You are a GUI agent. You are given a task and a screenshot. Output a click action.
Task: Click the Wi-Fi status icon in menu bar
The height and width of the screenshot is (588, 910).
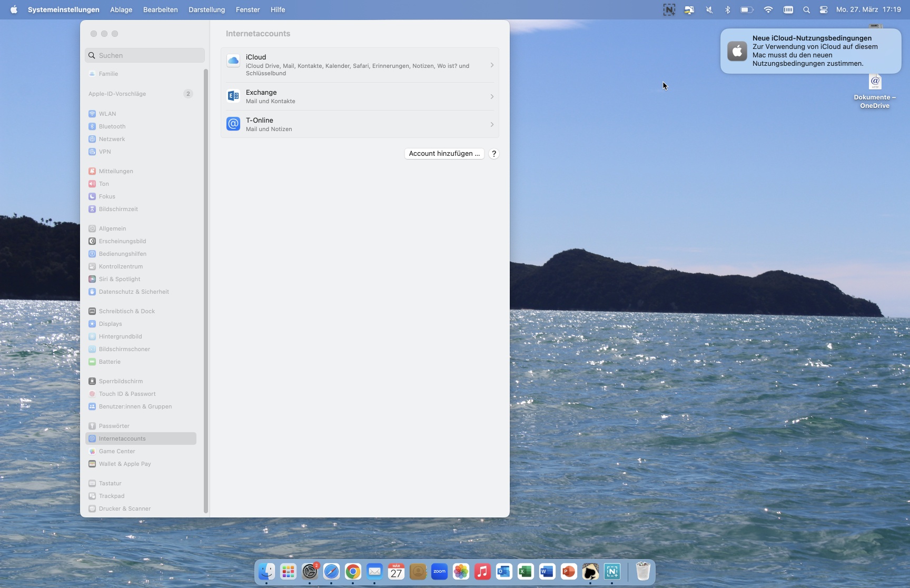tap(768, 9)
